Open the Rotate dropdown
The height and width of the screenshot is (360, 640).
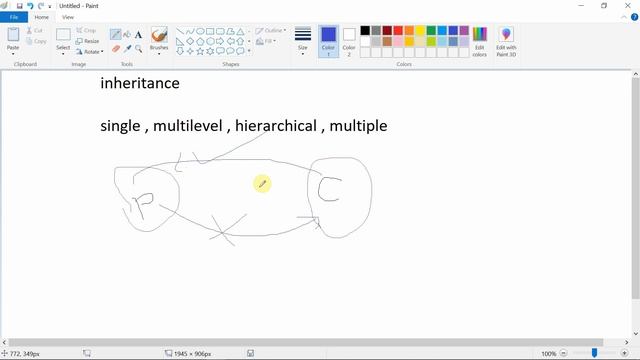pyautogui.click(x=89, y=52)
